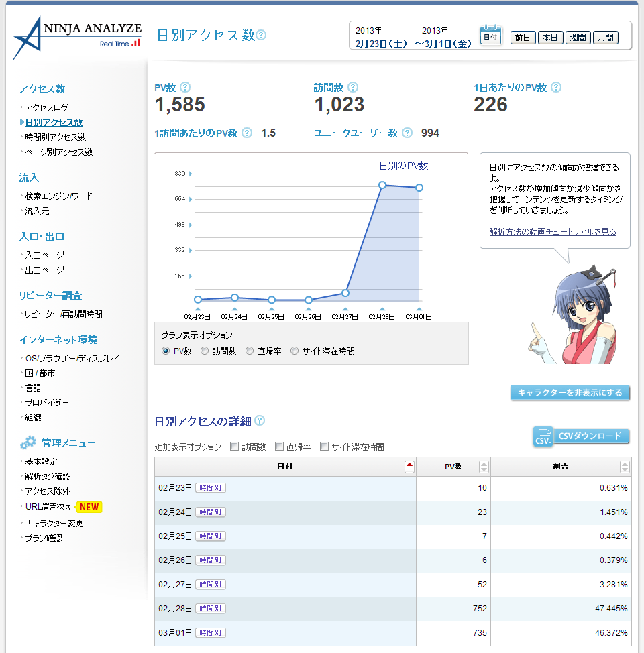644x653 pixels.
Task: Click the 時間別 button for 02月28日 row
Action: (x=211, y=608)
